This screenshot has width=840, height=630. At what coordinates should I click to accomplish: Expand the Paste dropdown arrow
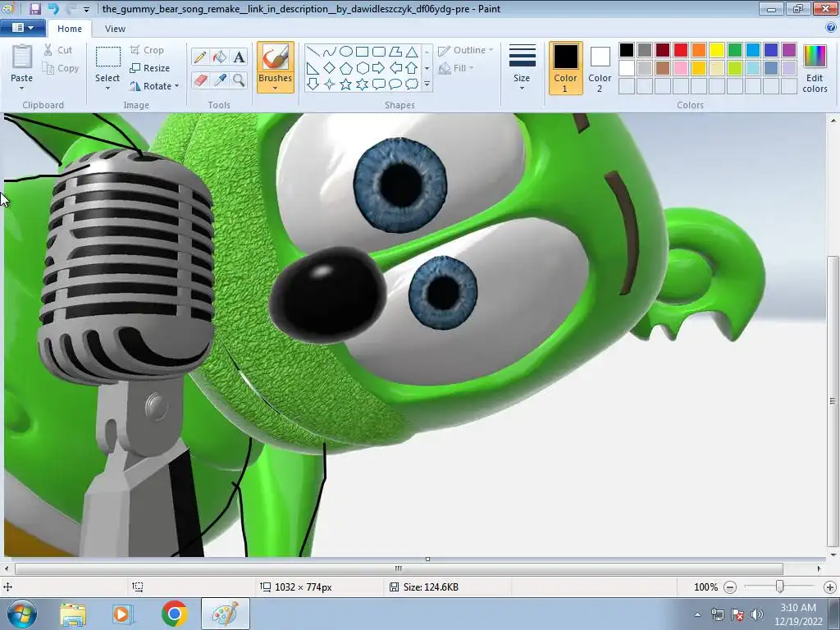tap(21, 89)
